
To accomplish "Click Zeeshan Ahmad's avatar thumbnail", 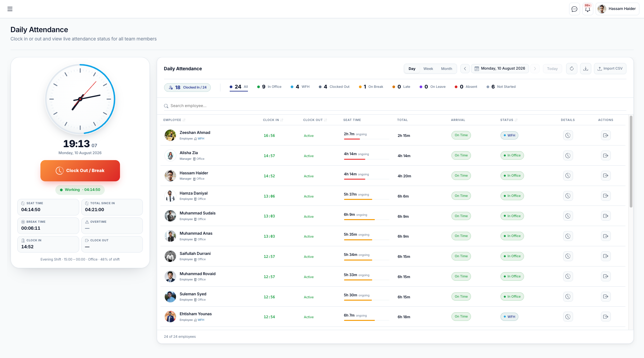I will click(x=170, y=135).
